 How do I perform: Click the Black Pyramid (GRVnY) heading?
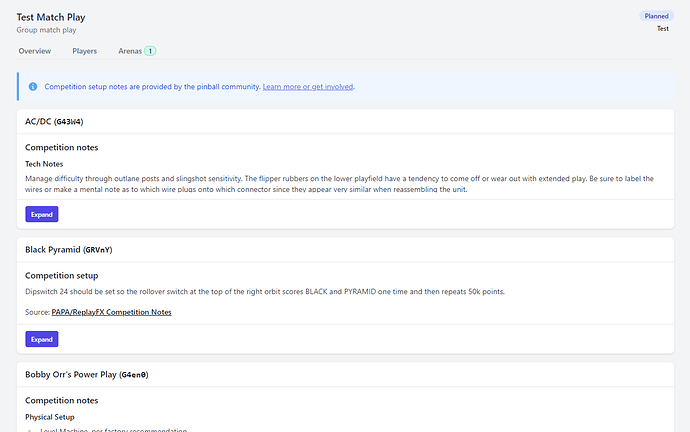coord(69,250)
